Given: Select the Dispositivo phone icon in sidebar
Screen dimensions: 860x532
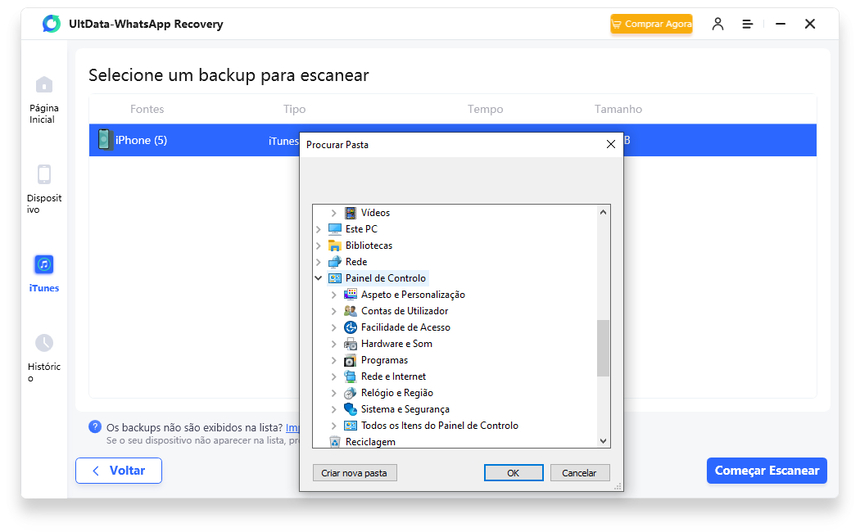Looking at the screenshot, I should (44, 174).
